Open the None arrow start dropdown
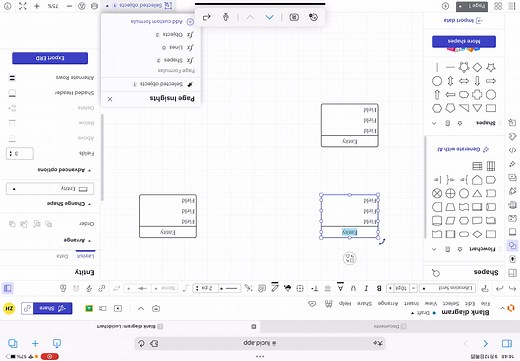The width and height of the screenshot is (520, 361). [166, 288]
